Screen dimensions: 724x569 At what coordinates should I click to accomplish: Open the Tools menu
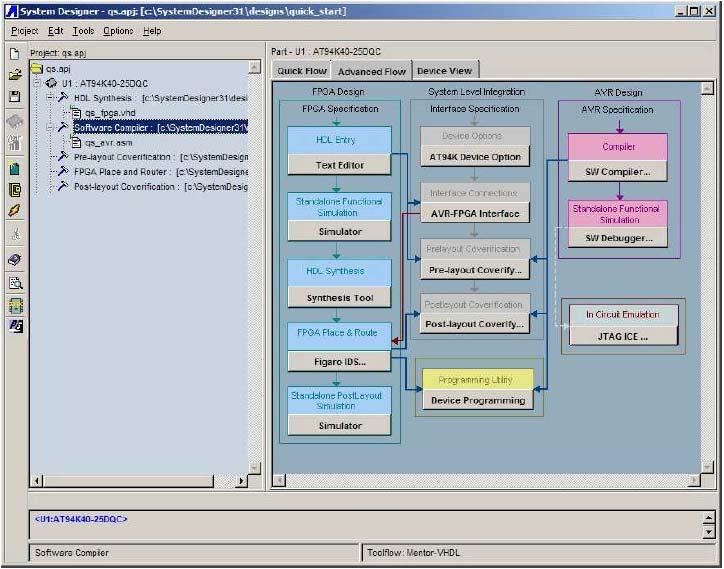[83, 31]
